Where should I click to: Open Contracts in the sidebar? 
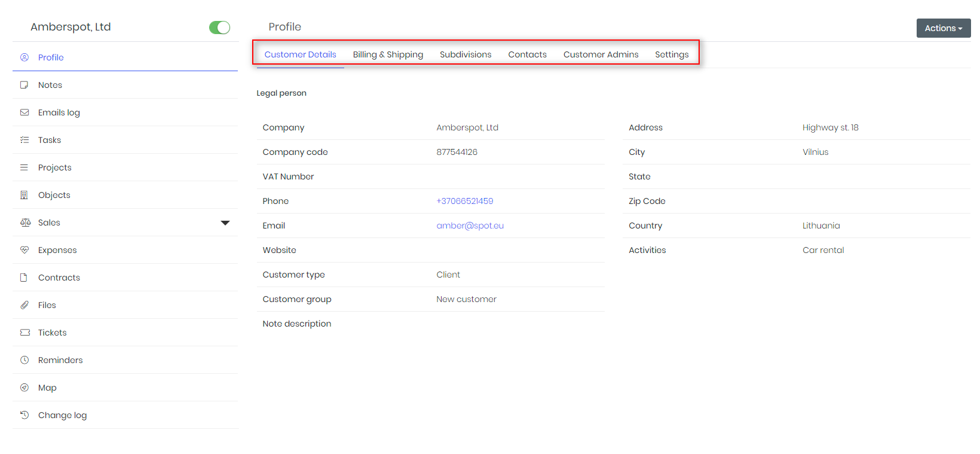pos(125,278)
